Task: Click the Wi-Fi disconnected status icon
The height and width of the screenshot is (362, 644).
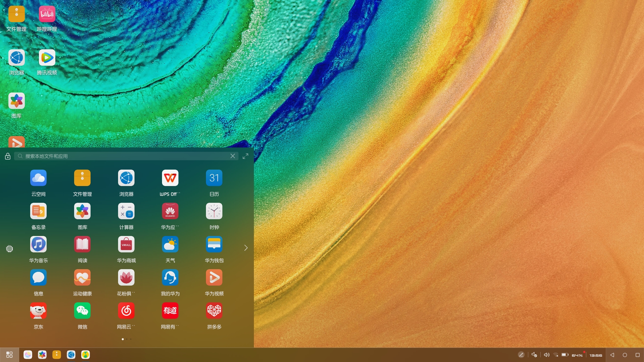Action: pos(556,355)
